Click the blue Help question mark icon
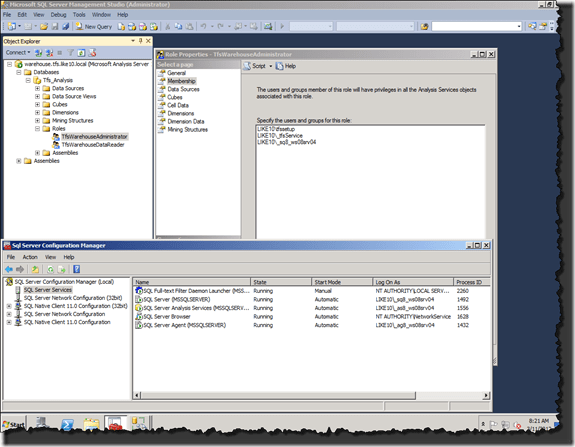 click(x=77, y=270)
